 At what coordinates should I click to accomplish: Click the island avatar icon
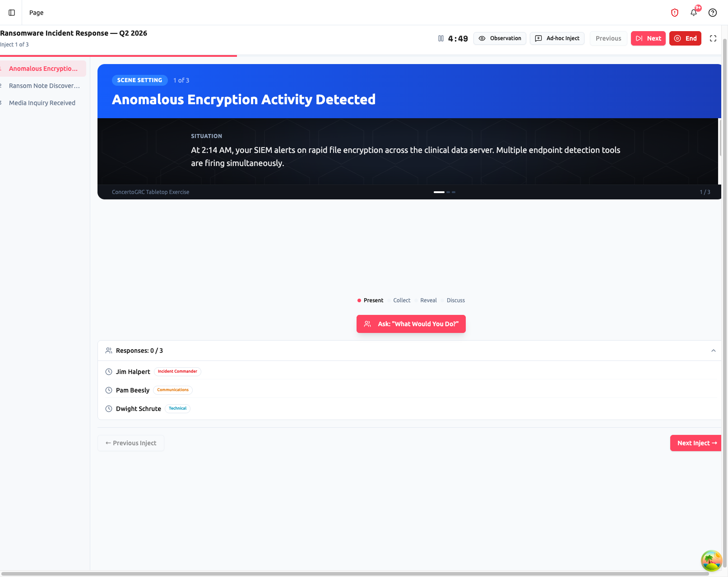tap(712, 561)
